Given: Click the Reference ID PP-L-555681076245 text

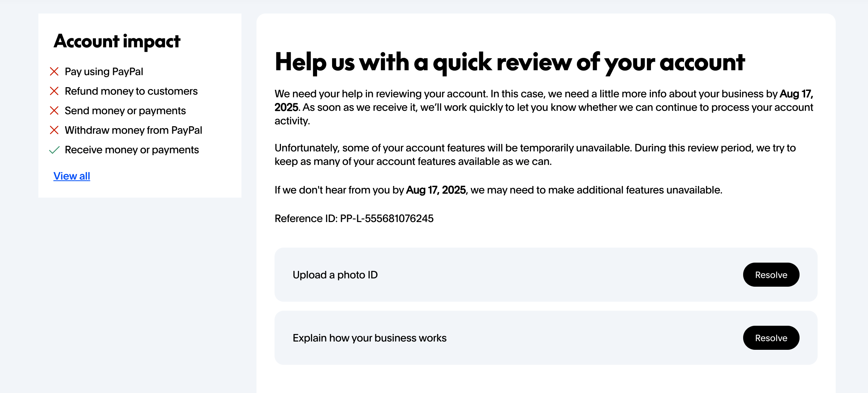Looking at the screenshot, I should [x=354, y=218].
